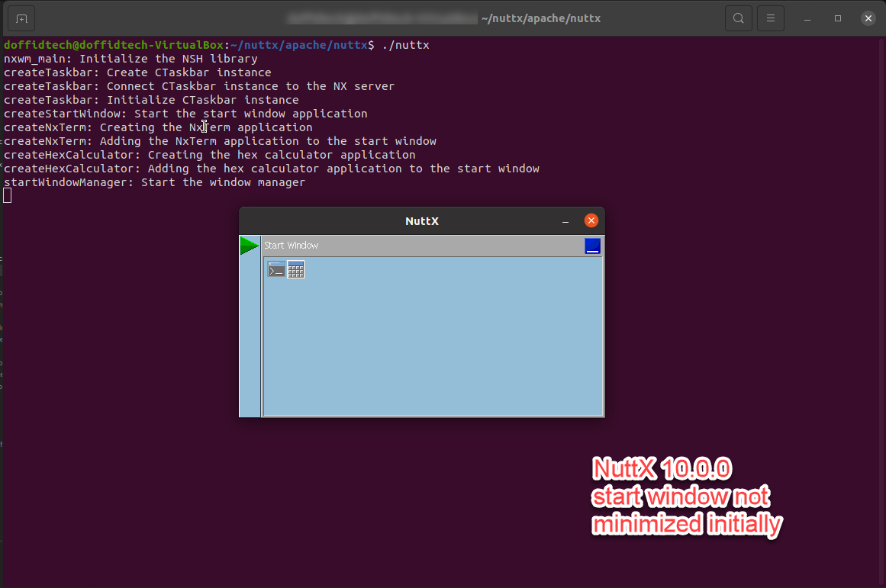Click 'createTaskbar: Create CTaskbar instance' line
Screen dimensions: 886x588
(137, 72)
